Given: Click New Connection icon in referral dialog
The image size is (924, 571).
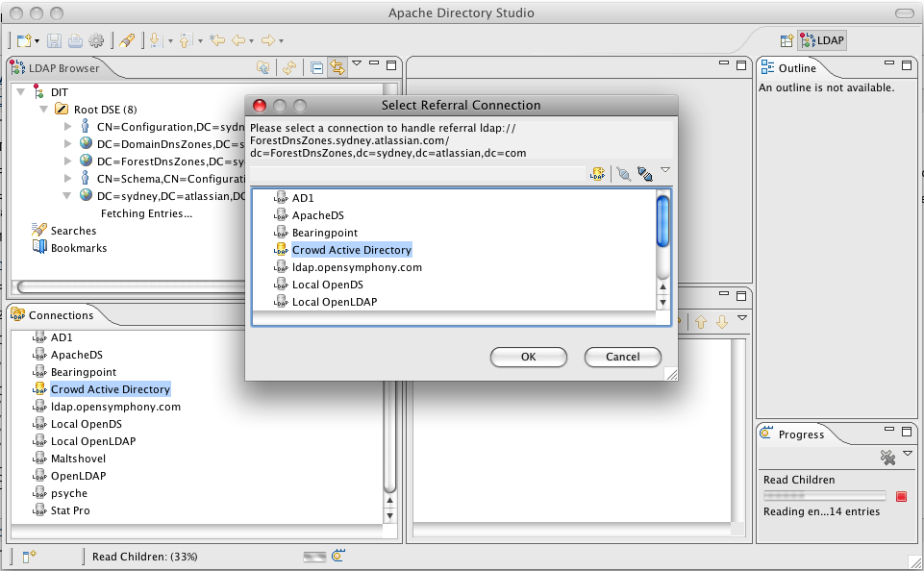Looking at the screenshot, I should (597, 174).
